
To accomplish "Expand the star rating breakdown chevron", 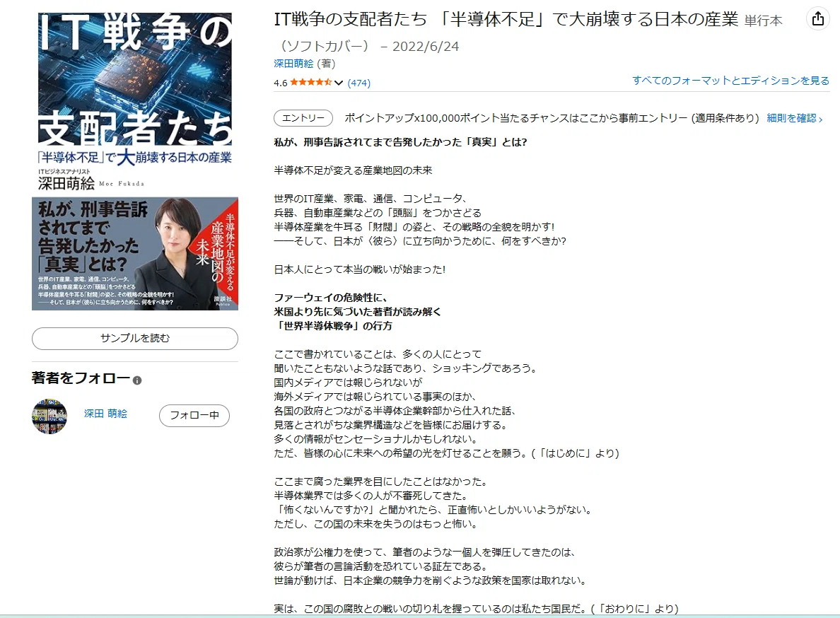I will tap(339, 83).
